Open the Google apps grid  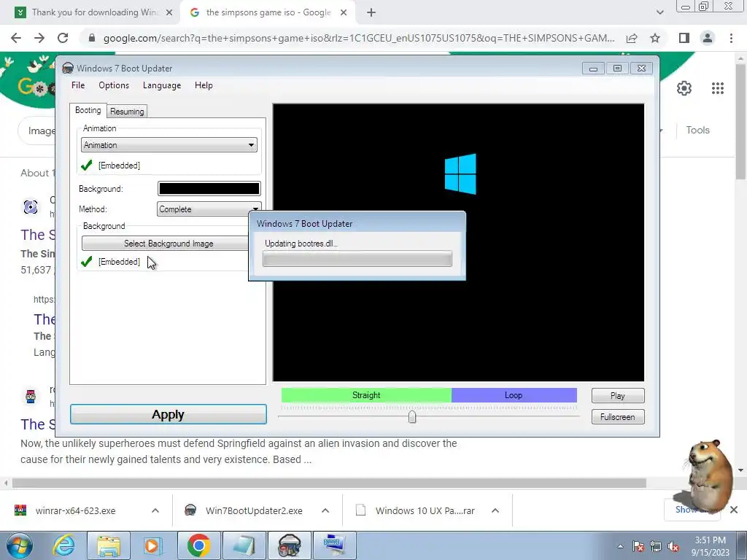tap(718, 88)
